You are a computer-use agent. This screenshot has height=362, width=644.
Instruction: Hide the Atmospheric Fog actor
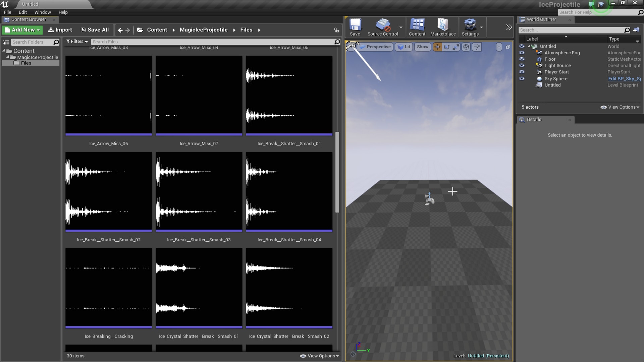522,53
